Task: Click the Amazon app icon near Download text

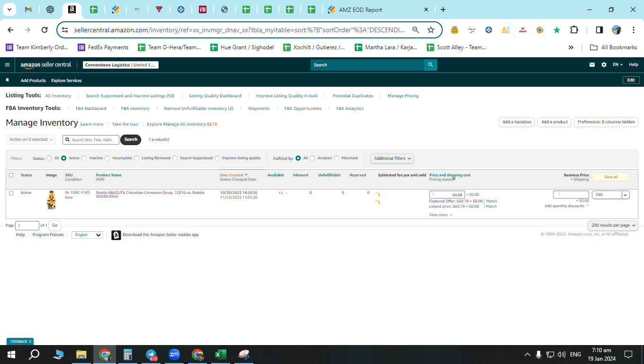Action: coord(116,235)
